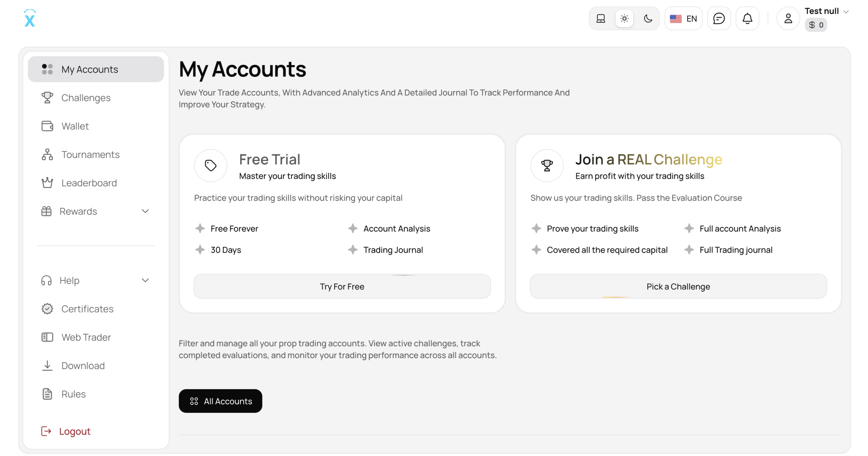Open the notifications bell

point(747,18)
